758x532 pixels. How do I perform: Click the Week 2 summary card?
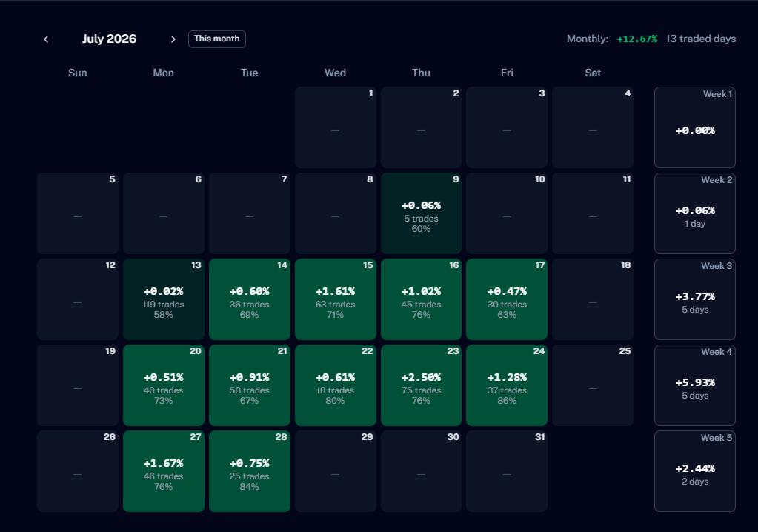pos(695,213)
